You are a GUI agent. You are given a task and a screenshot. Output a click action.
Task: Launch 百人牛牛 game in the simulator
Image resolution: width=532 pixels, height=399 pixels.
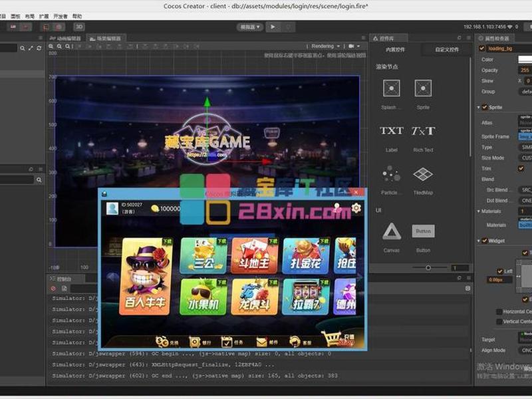pos(146,276)
